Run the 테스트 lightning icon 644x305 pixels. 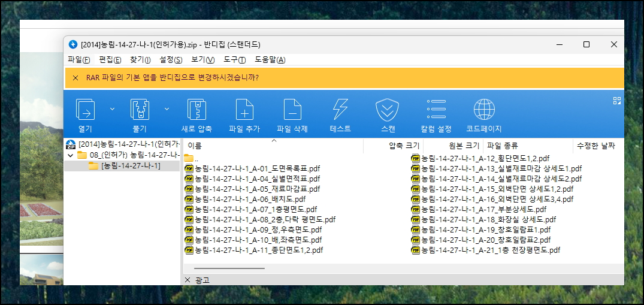coord(340,110)
